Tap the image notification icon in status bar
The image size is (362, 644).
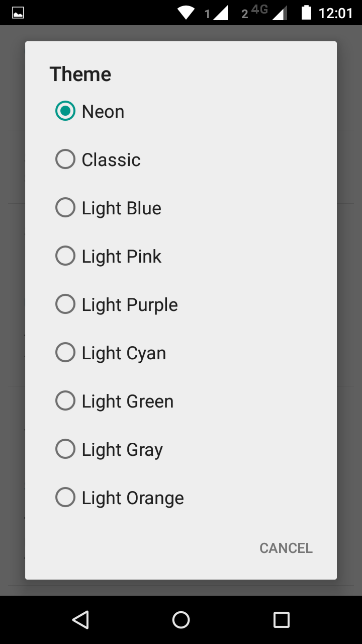coord(18,13)
